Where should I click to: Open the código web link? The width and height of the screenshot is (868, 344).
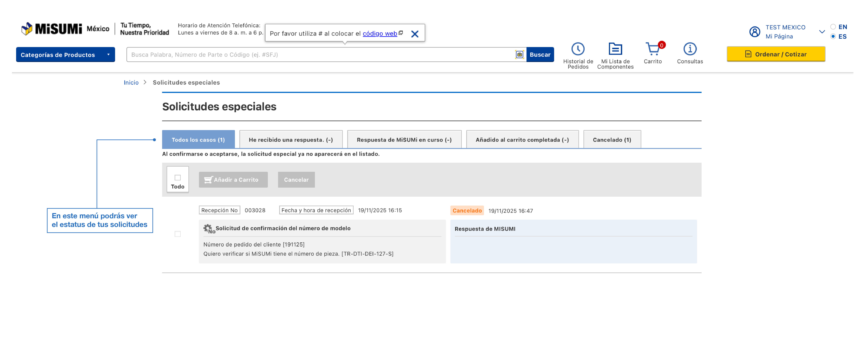pos(380,34)
